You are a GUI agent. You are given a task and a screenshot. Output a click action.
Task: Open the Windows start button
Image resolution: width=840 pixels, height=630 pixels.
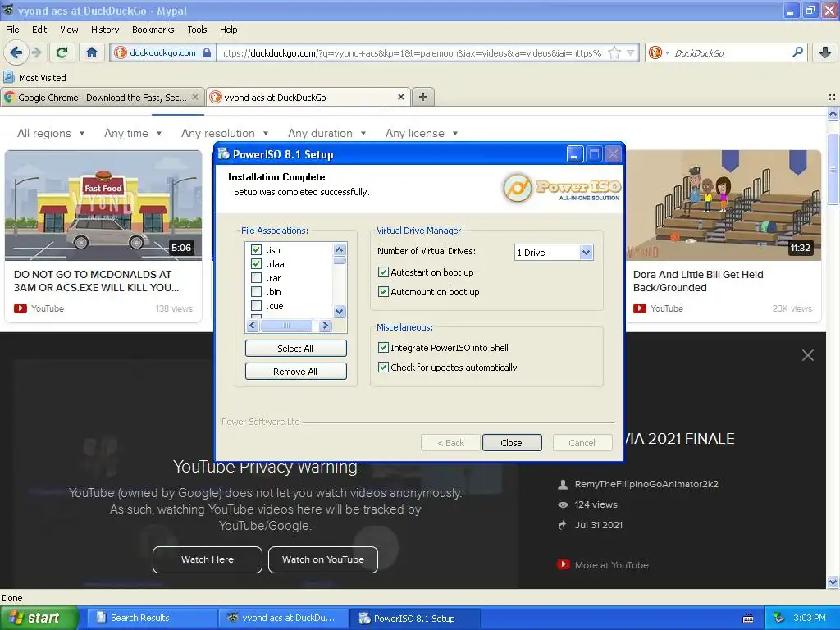pos(39,618)
